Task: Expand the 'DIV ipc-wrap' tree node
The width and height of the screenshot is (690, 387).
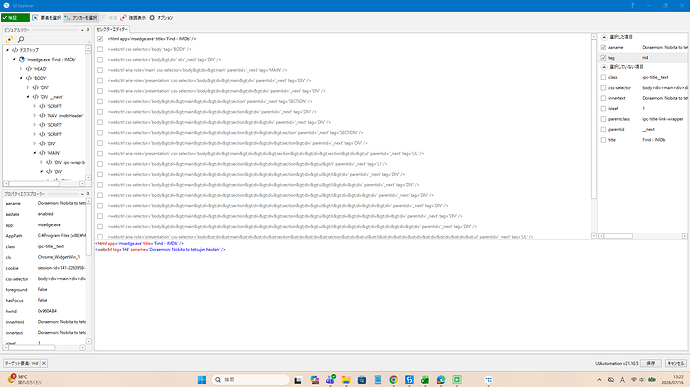Action: (x=42, y=162)
